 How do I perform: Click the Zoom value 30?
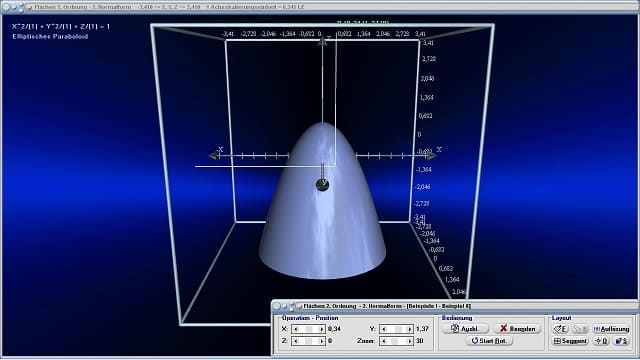pos(420,341)
